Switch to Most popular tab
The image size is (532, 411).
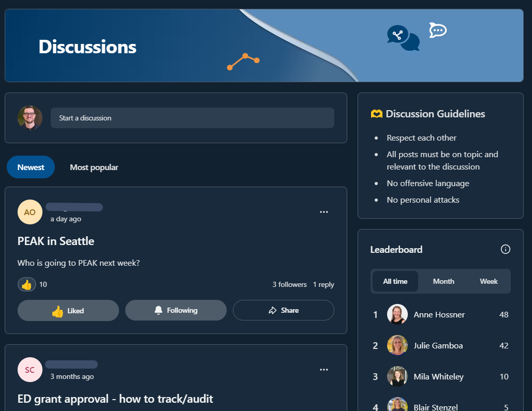click(x=94, y=167)
